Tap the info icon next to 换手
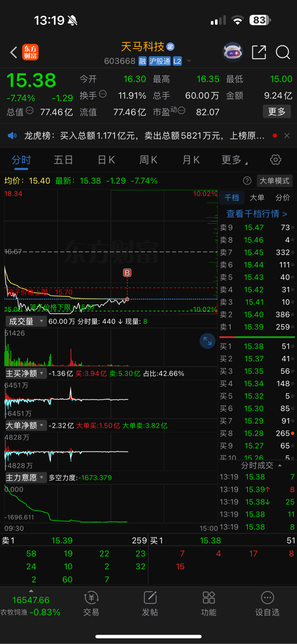Image resolution: width=297 pixels, height=644 pixels. (x=103, y=94)
